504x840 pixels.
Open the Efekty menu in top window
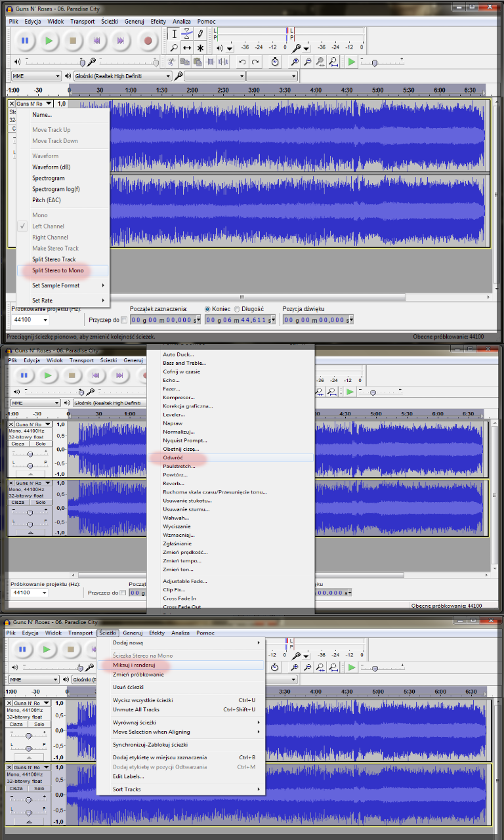(158, 21)
